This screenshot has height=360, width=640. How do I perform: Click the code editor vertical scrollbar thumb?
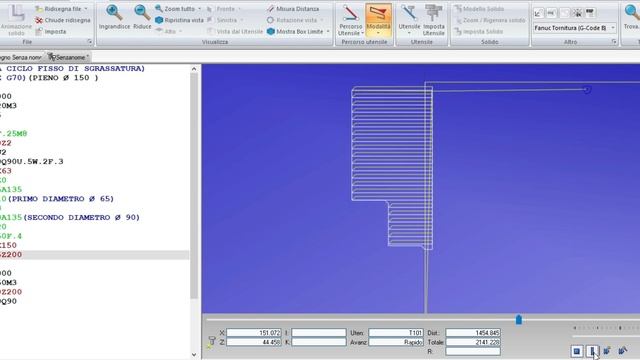(194, 186)
